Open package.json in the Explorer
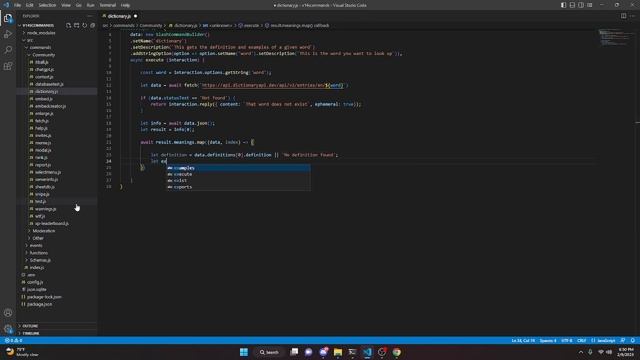 [x=39, y=304]
